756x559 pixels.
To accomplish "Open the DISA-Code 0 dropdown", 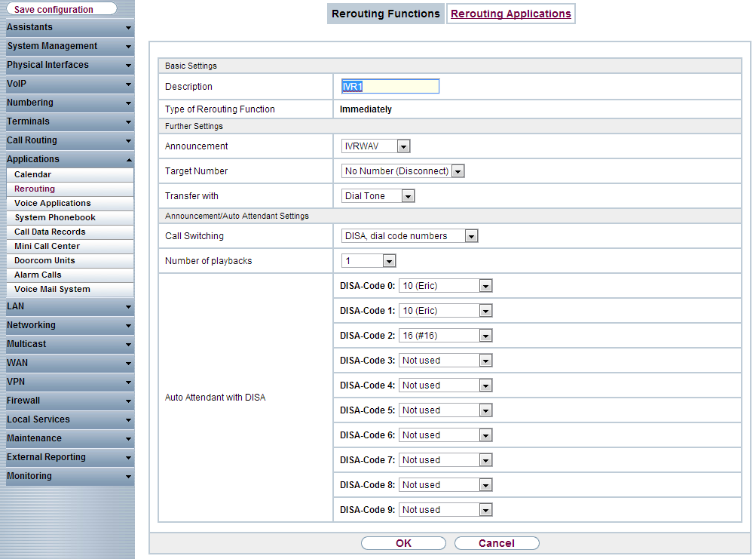I will (x=445, y=286).
